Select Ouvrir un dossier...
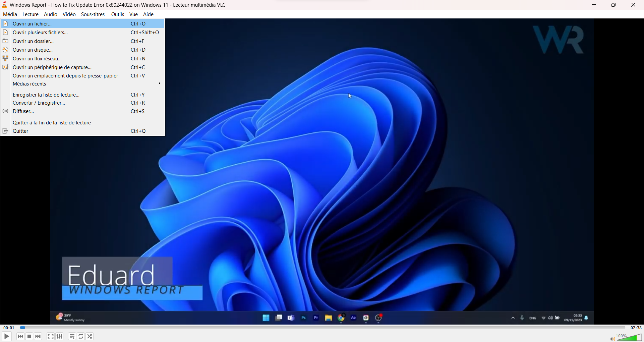Screen dimensions: 644x342 click(82, 41)
